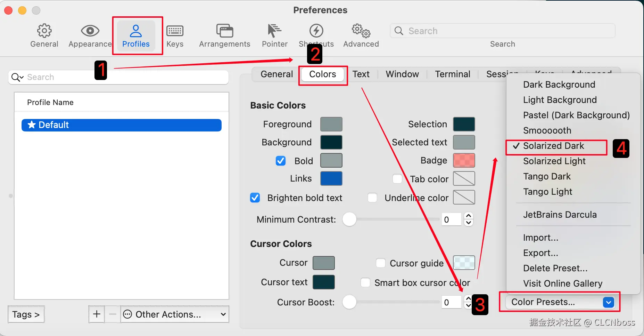Open the Underline color swatch
Screen dimensions: 644x336
464,197
